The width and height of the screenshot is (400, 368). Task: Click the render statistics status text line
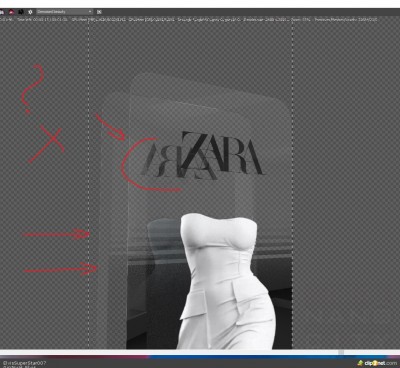[188, 20]
